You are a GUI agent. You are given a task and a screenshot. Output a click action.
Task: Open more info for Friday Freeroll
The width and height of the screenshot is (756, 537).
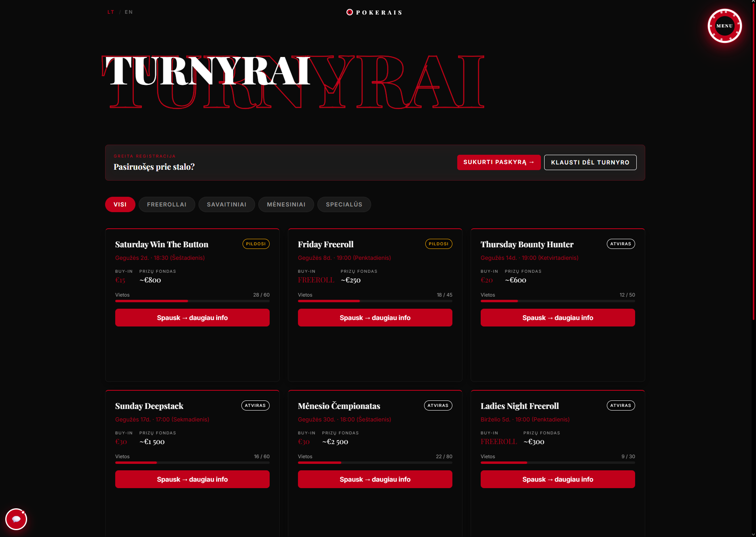click(x=375, y=318)
